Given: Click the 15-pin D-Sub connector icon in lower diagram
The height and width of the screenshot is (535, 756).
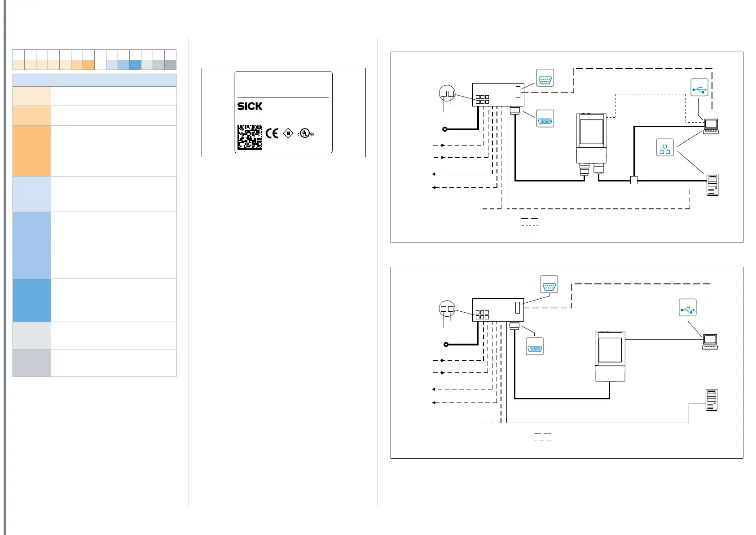Looking at the screenshot, I should pyautogui.click(x=535, y=346).
